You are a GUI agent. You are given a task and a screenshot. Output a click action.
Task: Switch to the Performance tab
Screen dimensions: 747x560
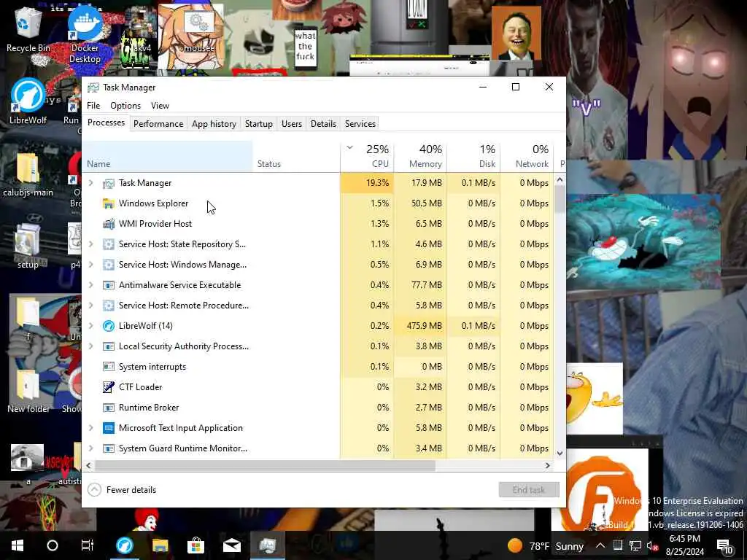coord(158,124)
